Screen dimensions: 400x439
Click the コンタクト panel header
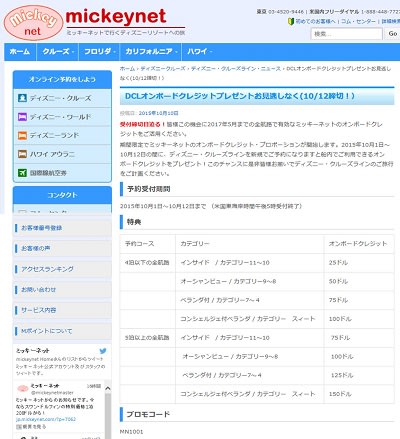[62, 195]
